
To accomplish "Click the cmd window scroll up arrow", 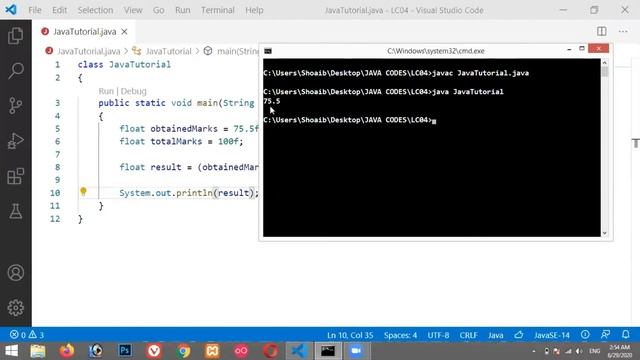I will [x=605, y=62].
